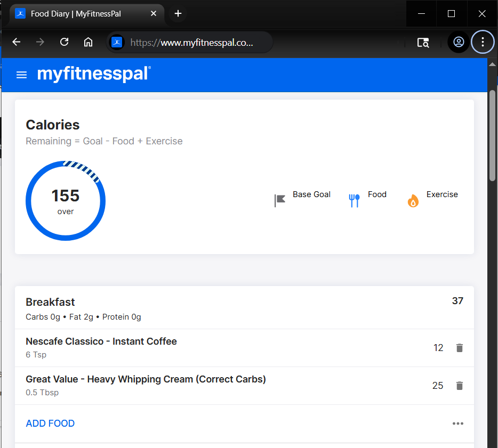Viewport: 498px width, 448px height.
Task: Click the Food label in Calories card
Action: (377, 194)
